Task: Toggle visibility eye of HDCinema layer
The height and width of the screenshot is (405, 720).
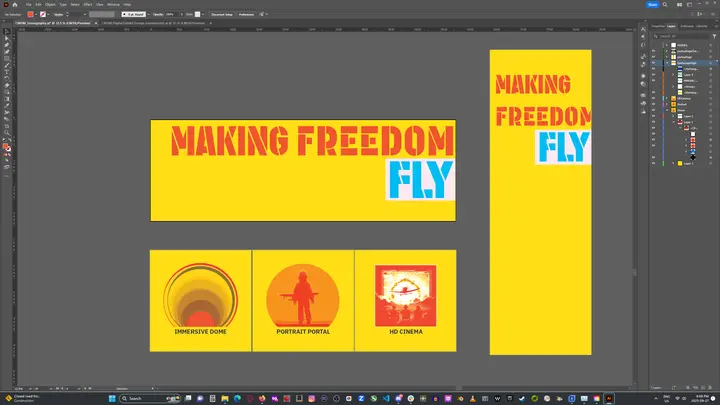Action: [x=653, y=98]
